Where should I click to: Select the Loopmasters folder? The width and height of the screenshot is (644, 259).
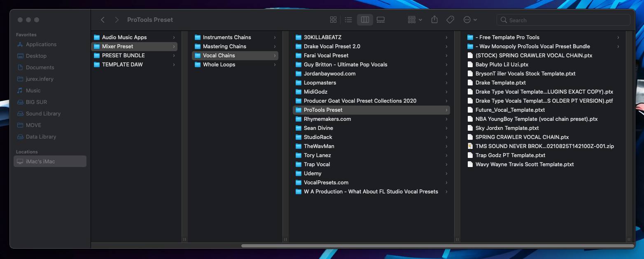click(371, 82)
